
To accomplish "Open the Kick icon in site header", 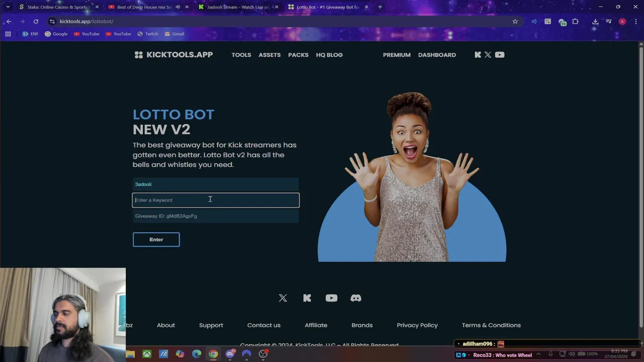I will [x=477, y=55].
